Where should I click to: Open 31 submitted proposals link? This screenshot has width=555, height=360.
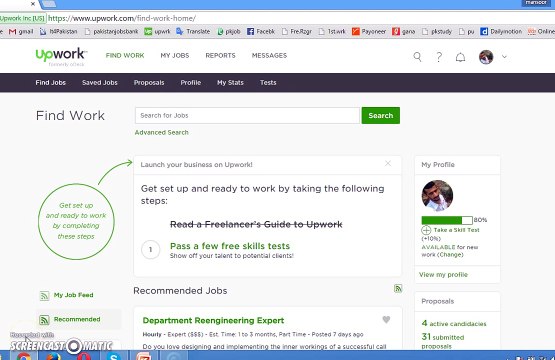[442, 341]
